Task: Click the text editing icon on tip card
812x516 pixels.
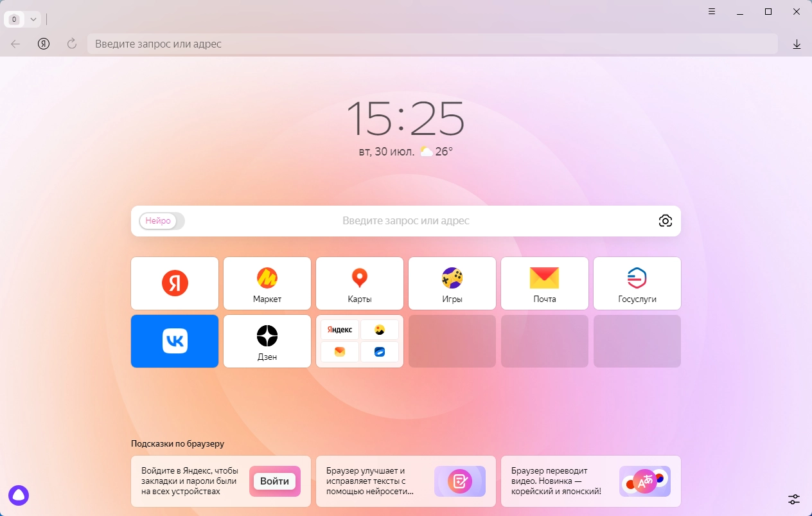Action: click(460, 481)
